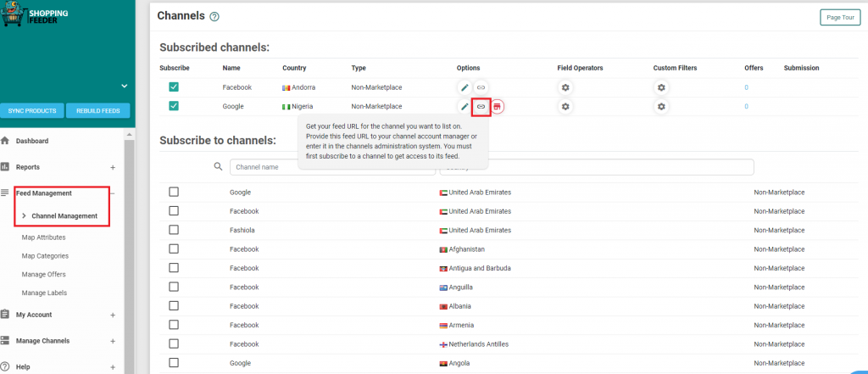Check Facebook United Arab Emirates channel
Image resolution: width=868 pixels, height=374 pixels.
[x=174, y=210]
